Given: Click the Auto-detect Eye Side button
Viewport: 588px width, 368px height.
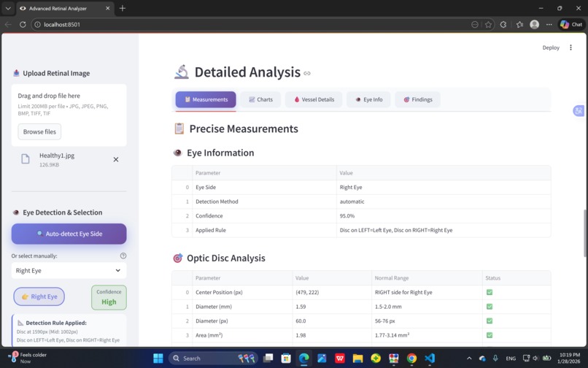Looking at the screenshot, I should [69, 234].
